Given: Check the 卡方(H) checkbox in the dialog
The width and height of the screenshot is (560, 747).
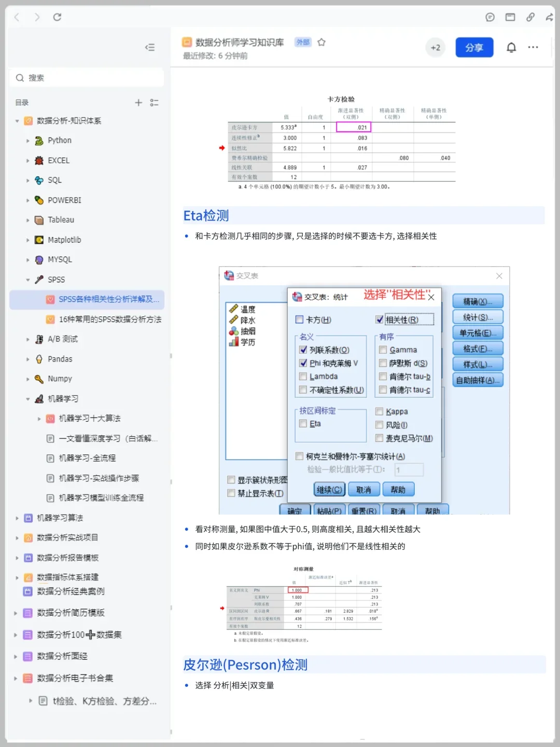Looking at the screenshot, I should point(299,320).
